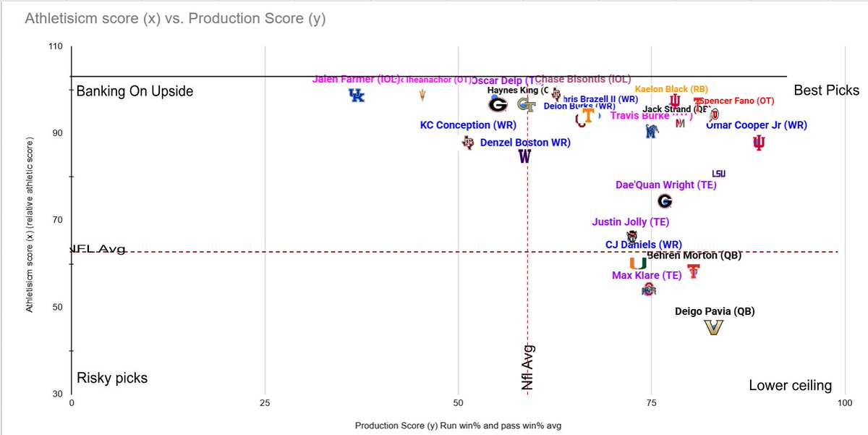Select the Risky picks quadrant label
Viewport: 868px width, 435px height.
112,378
